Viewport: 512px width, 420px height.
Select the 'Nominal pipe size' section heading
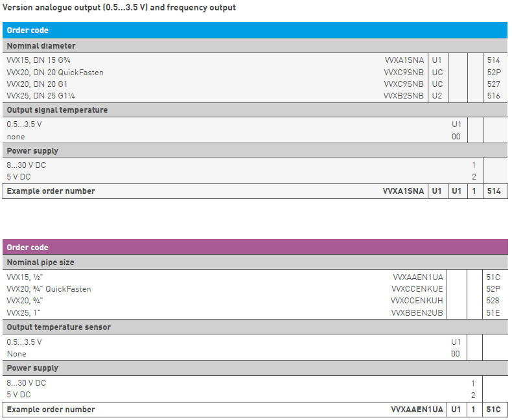coord(40,262)
